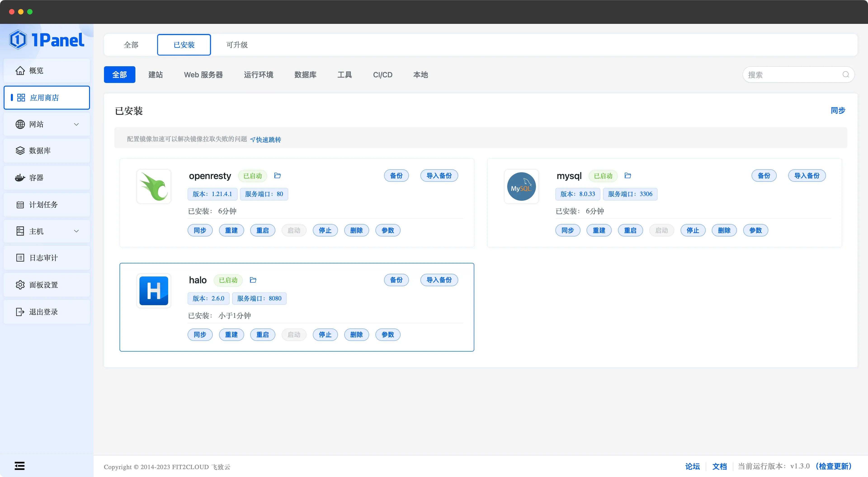Click the 退出登录 logout icon
Screen dimensions: 868x477
coord(20,312)
